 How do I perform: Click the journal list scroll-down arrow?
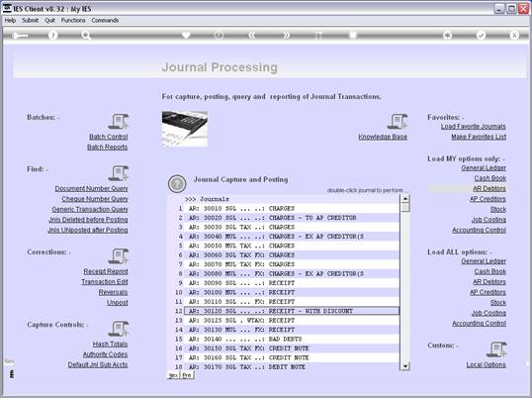click(x=405, y=366)
